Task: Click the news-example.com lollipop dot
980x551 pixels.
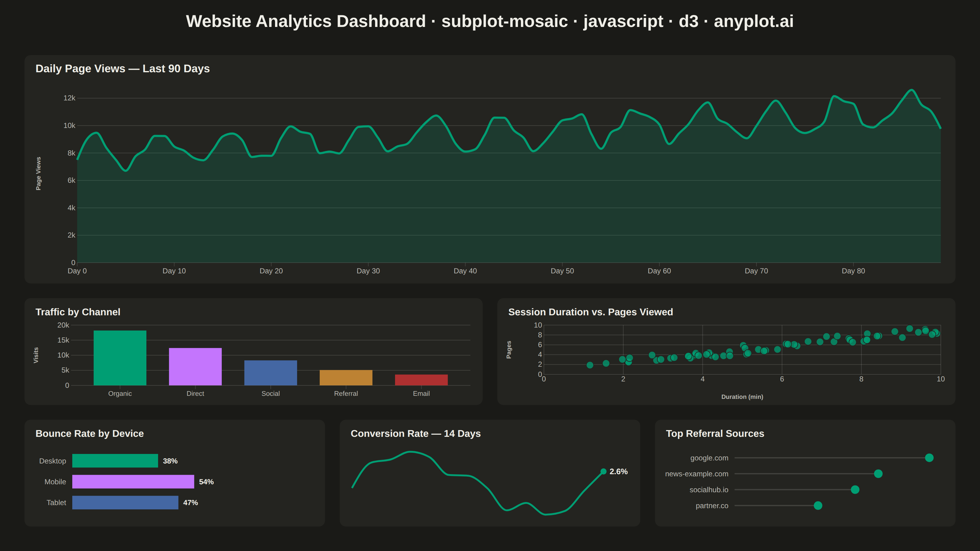Action: [x=878, y=474]
